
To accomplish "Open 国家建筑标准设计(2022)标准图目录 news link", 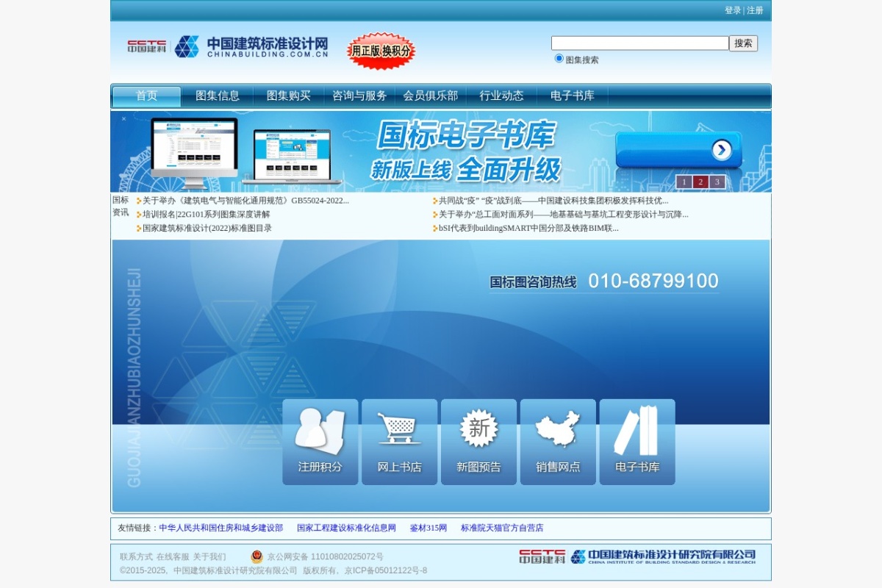I will pos(207,228).
